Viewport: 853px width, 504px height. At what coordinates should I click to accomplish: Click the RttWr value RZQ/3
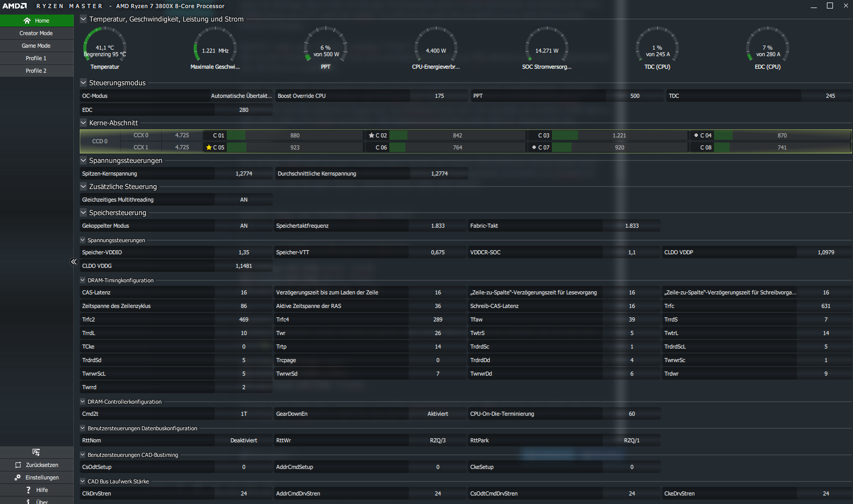pos(438,440)
